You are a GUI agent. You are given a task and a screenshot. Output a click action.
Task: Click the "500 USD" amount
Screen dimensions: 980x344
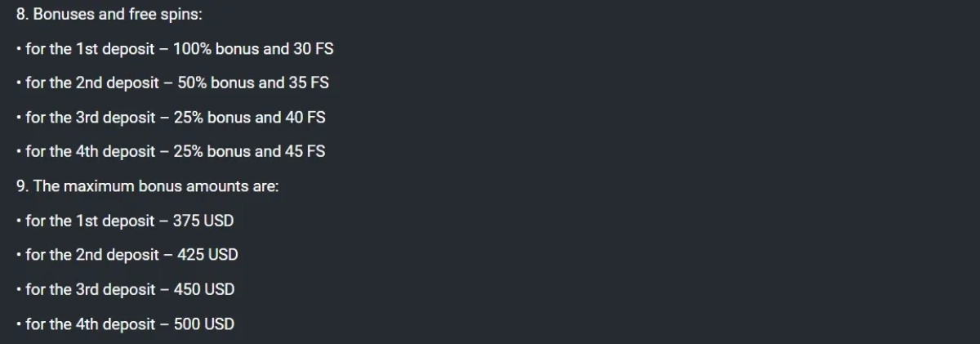[203, 324]
